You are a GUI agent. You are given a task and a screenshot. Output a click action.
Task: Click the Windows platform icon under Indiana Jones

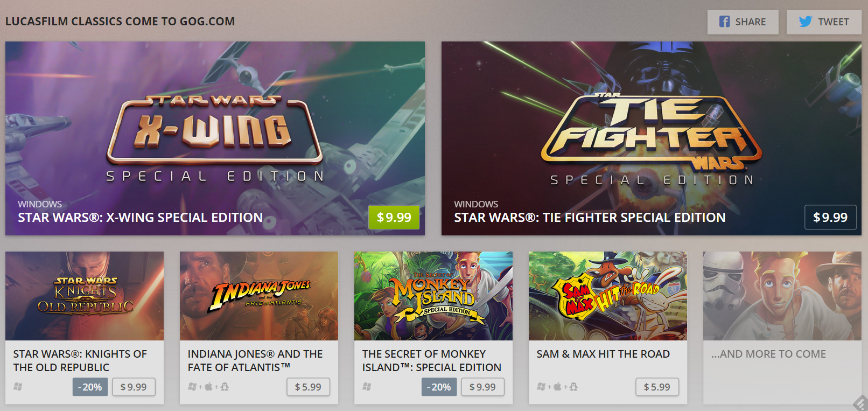(192, 387)
